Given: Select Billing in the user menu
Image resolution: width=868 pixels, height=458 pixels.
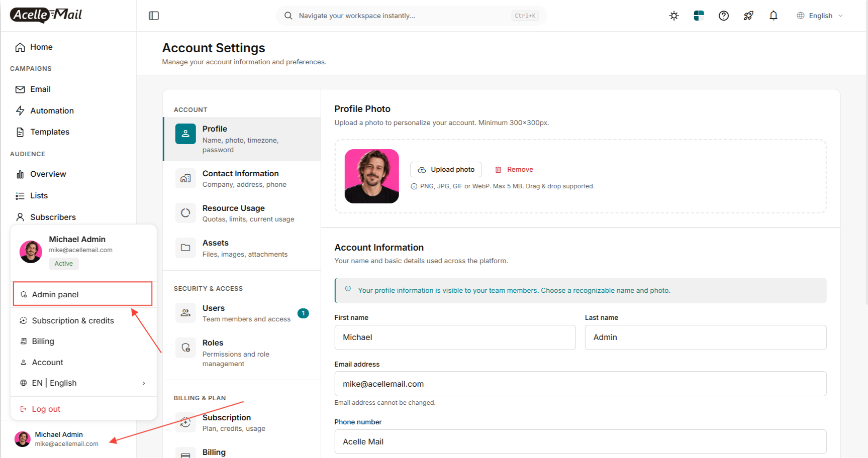Looking at the screenshot, I should pos(83,341).
